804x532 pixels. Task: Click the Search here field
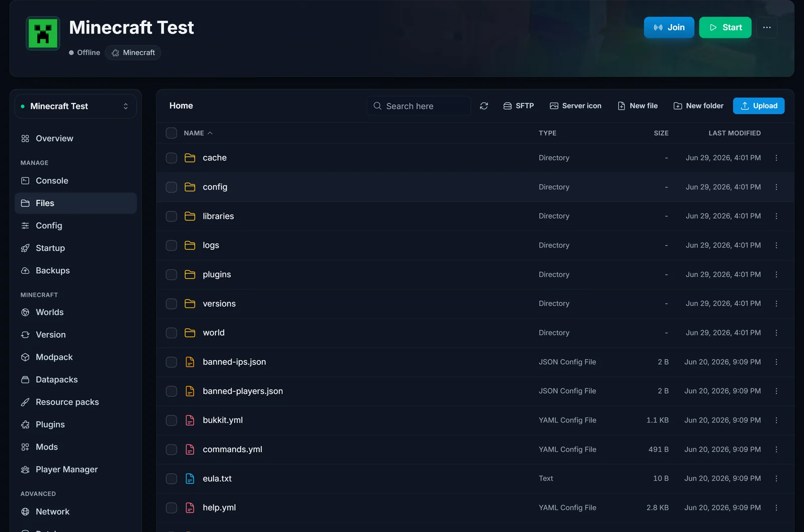click(x=419, y=106)
